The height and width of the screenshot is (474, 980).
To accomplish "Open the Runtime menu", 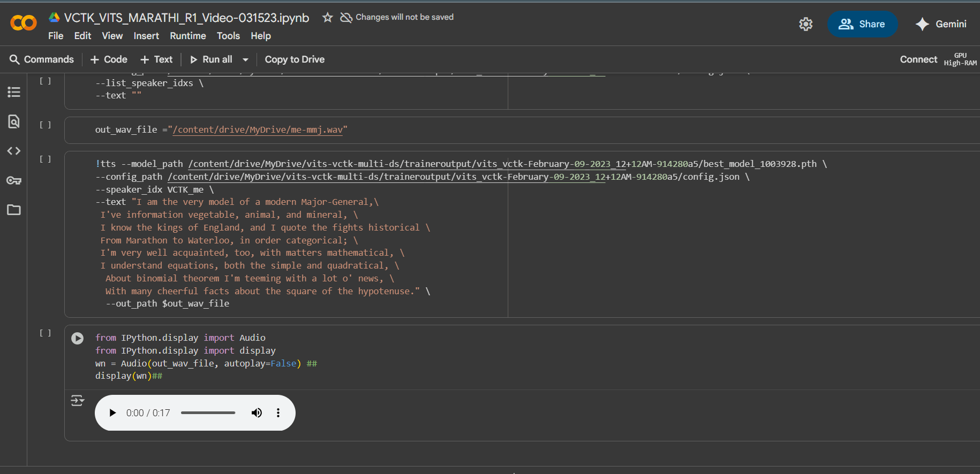I will [x=187, y=36].
